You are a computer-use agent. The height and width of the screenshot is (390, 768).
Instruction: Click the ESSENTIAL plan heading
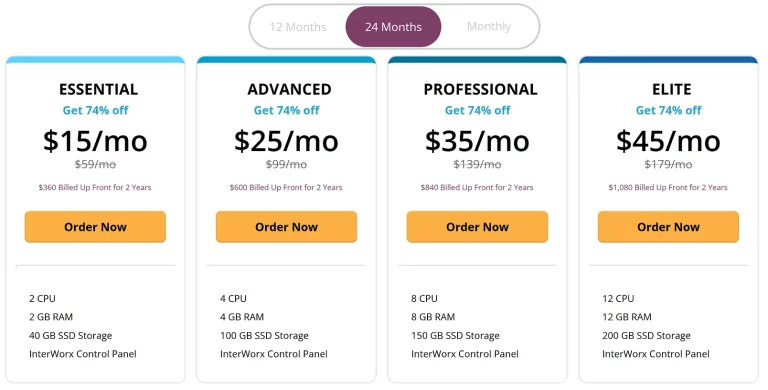[98, 89]
